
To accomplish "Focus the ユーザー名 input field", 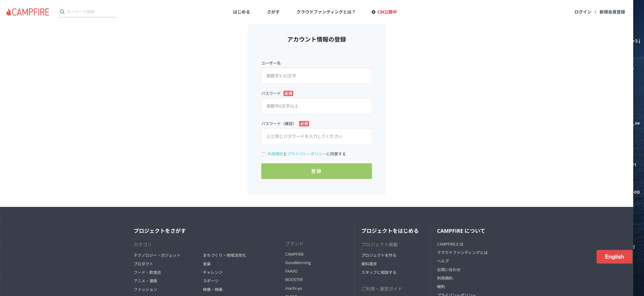I will (316, 76).
